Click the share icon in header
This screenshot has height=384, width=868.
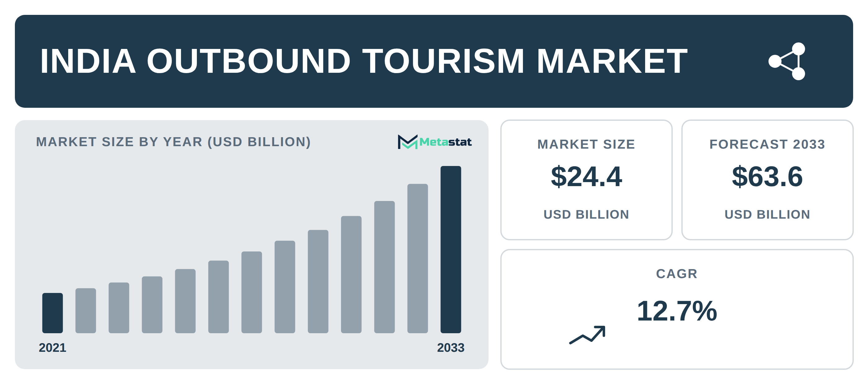[787, 61]
